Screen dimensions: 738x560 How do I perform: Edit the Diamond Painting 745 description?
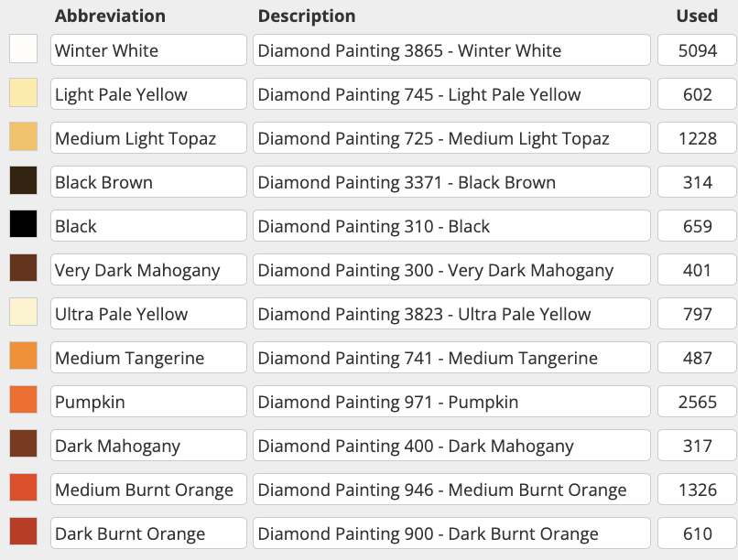(451, 94)
